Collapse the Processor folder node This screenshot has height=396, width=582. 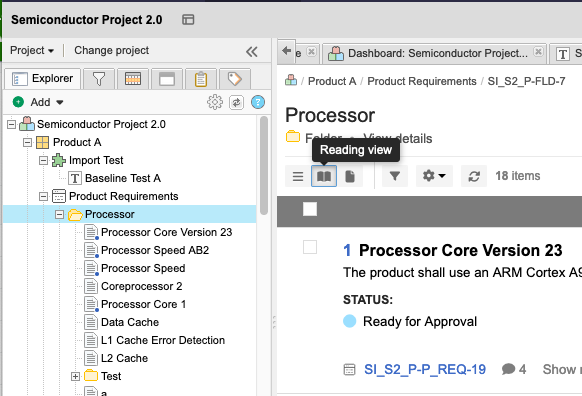(x=59, y=214)
